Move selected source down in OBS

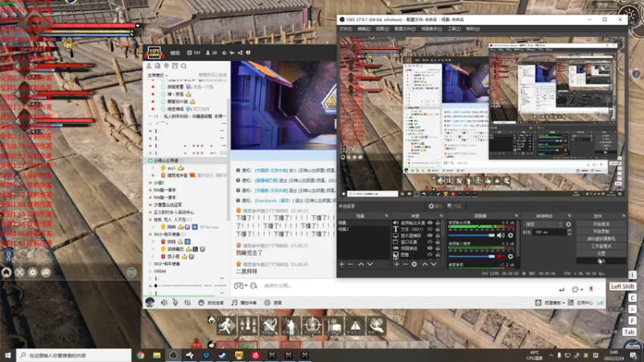(433, 265)
